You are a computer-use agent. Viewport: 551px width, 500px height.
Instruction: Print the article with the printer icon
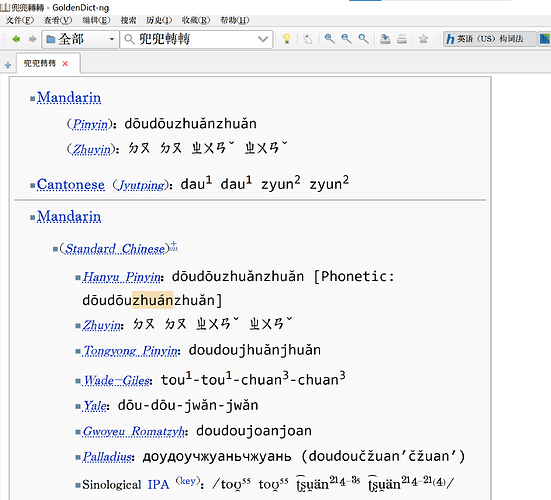tap(402, 39)
